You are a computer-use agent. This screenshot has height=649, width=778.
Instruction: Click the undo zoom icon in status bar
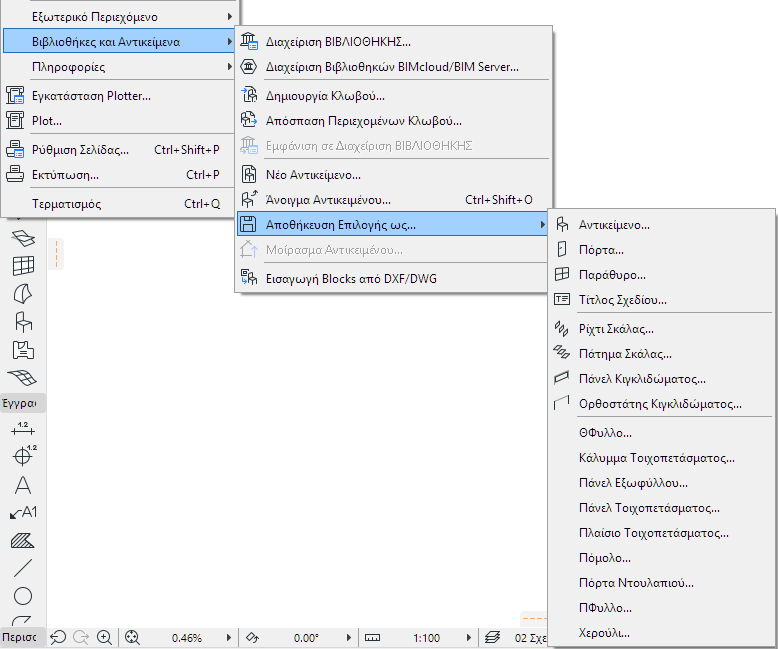58,637
